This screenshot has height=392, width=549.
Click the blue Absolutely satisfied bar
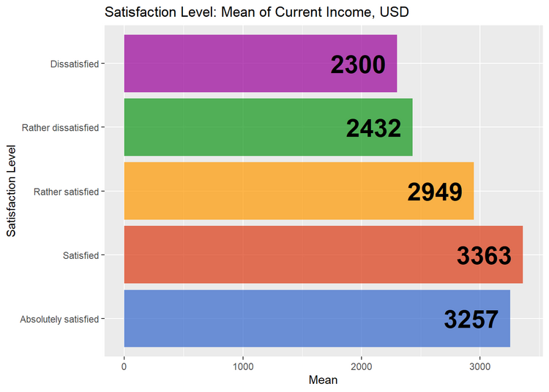[278, 318]
